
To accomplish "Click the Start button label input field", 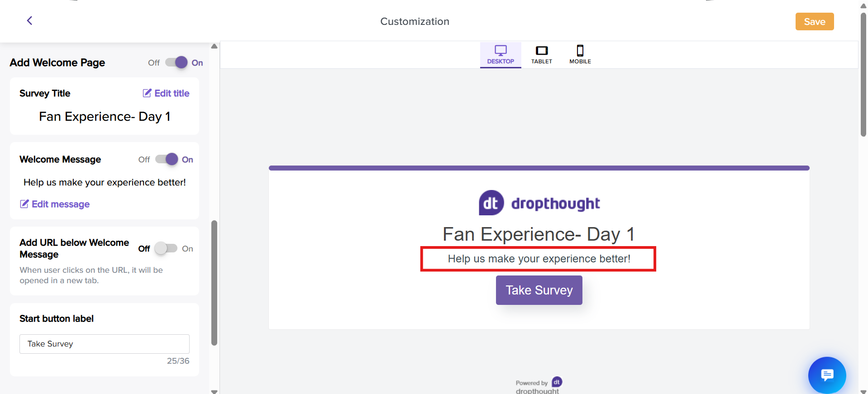I will (x=105, y=344).
